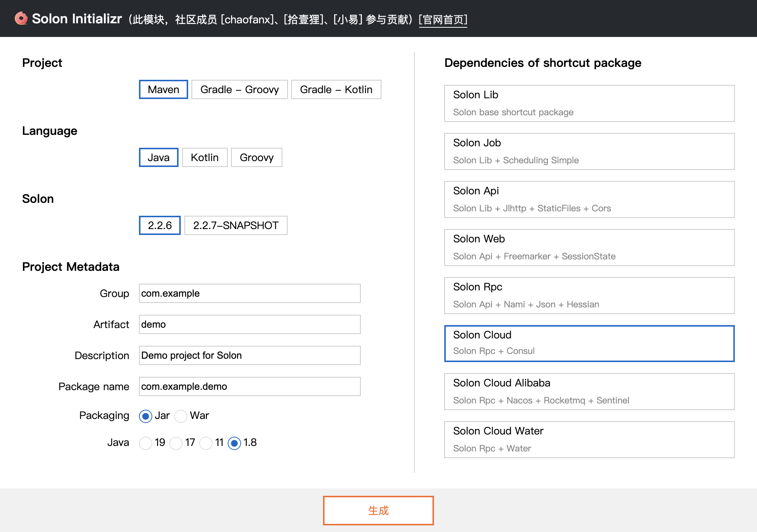This screenshot has height=532, width=757.
Task: Pick the Solon Web shortcut package
Action: 589,248
